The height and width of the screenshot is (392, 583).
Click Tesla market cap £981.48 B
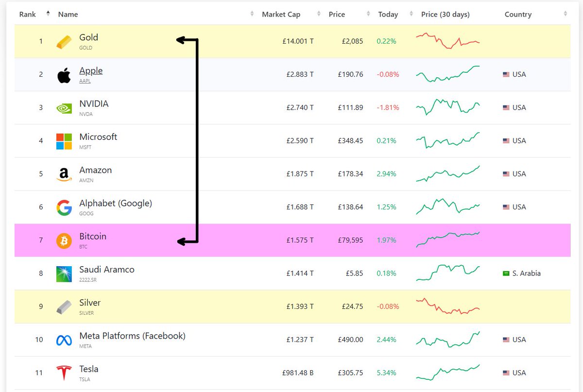point(298,373)
